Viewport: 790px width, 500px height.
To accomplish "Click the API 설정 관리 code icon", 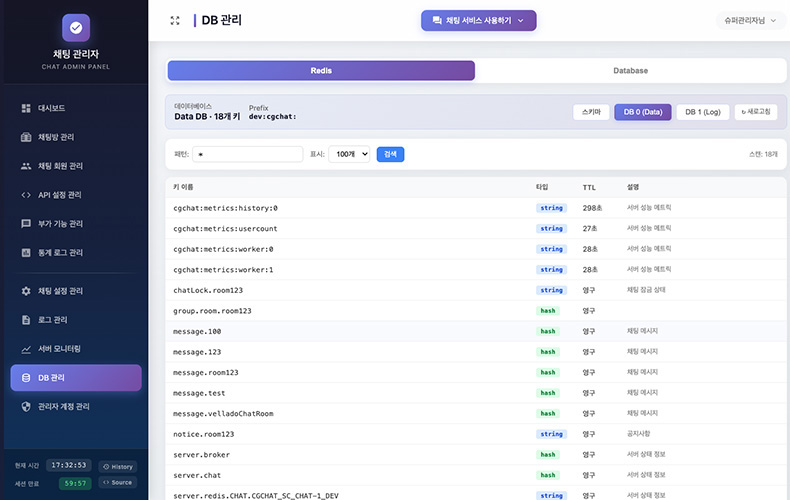I will click(26, 195).
